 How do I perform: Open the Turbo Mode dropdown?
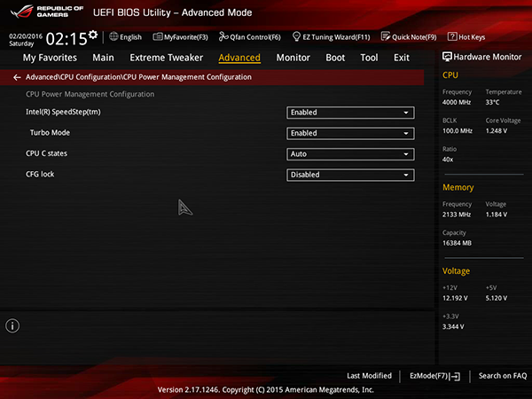350,133
